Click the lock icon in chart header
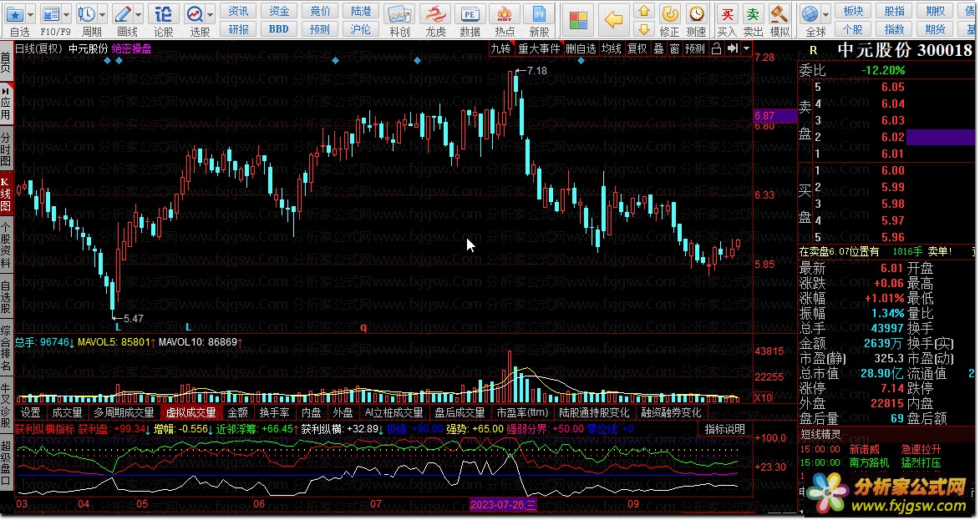980x520 pixels. pos(716,48)
